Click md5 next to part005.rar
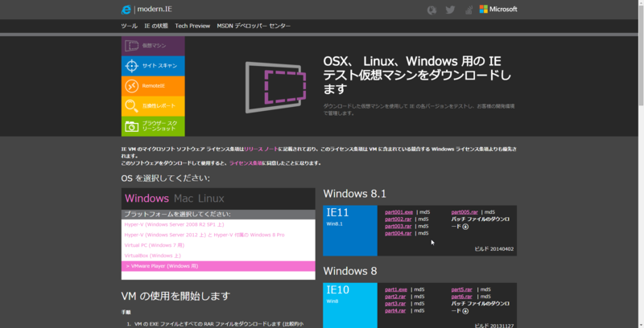Screen dimensions: 644x328 490,212
